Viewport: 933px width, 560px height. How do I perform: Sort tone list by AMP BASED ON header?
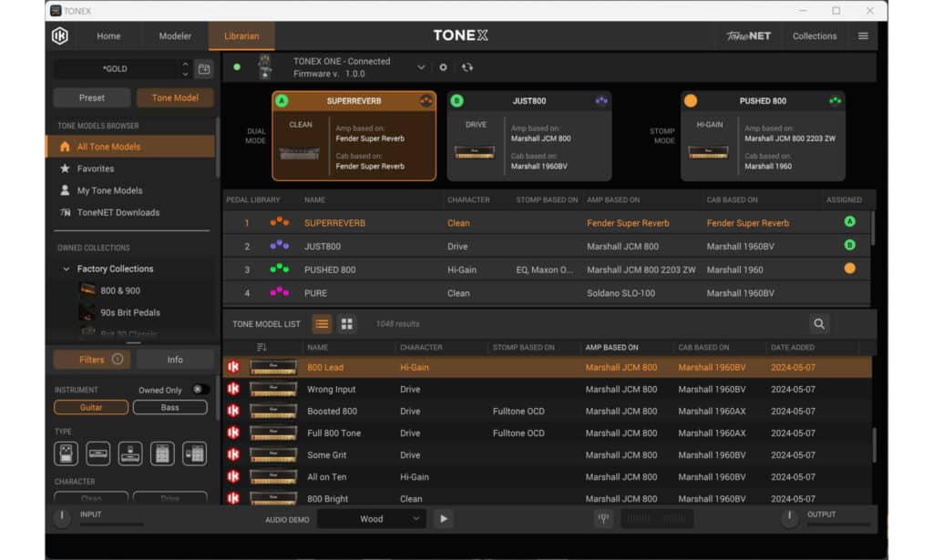point(611,347)
